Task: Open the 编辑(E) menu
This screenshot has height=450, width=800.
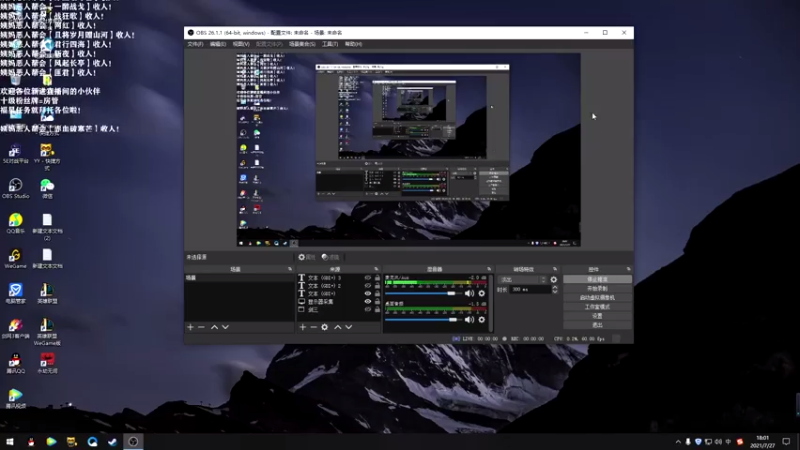Action: point(218,44)
